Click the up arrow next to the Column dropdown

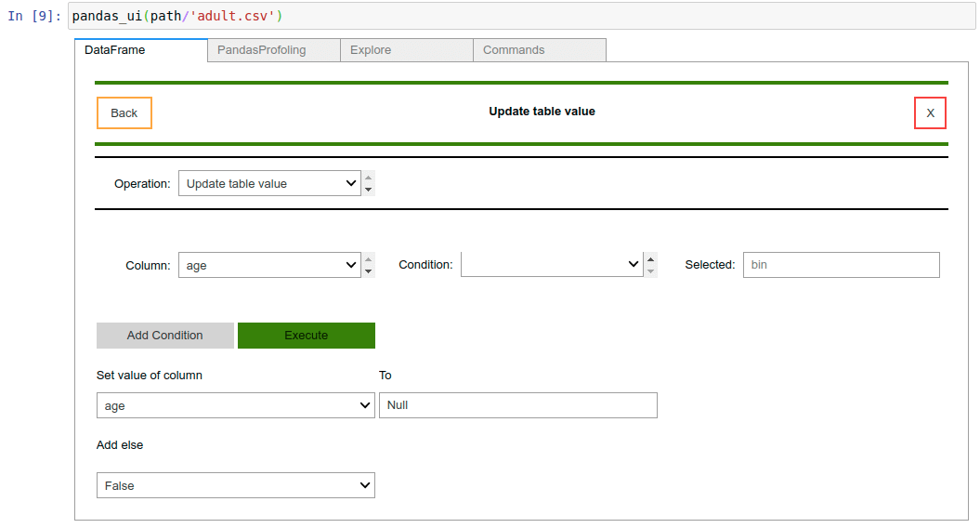click(369, 259)
